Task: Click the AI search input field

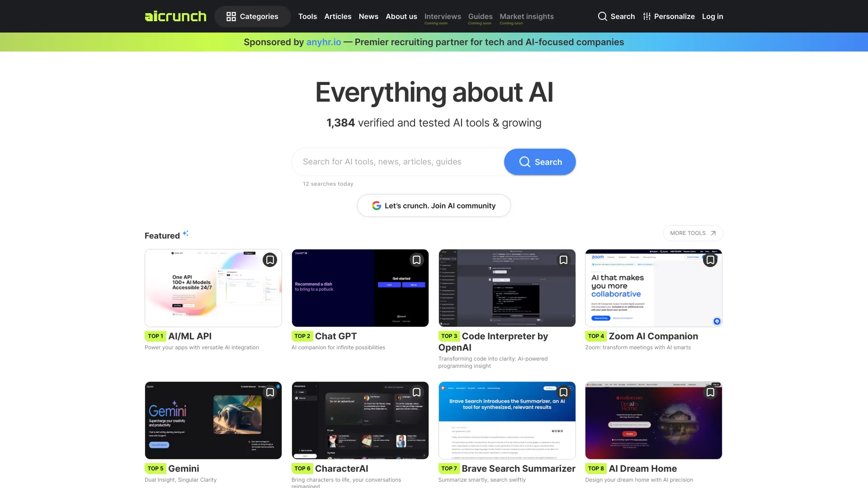Action: [x=400, y=161]
